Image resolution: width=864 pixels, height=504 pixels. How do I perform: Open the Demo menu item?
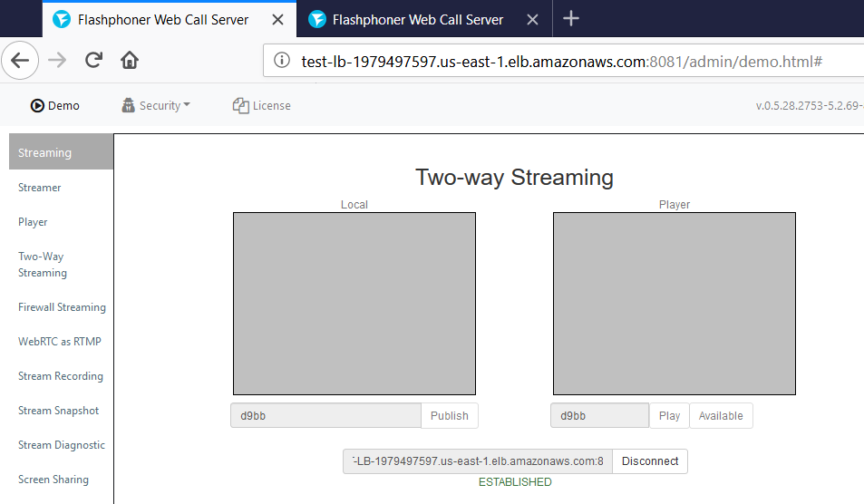[55, 105]
